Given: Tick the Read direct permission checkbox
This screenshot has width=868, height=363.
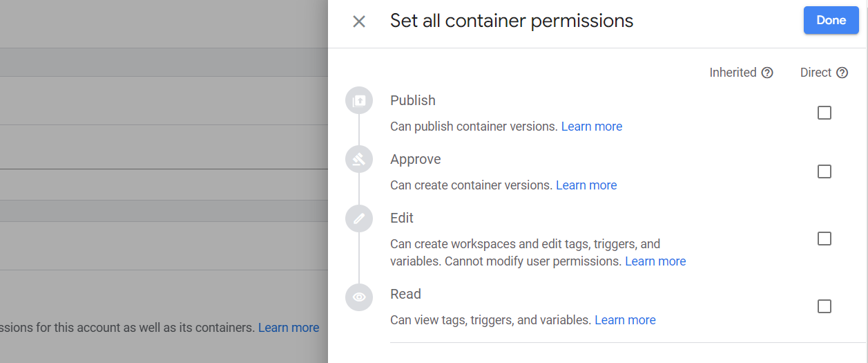Looking at the screenshot, I should tap(824, 306).
